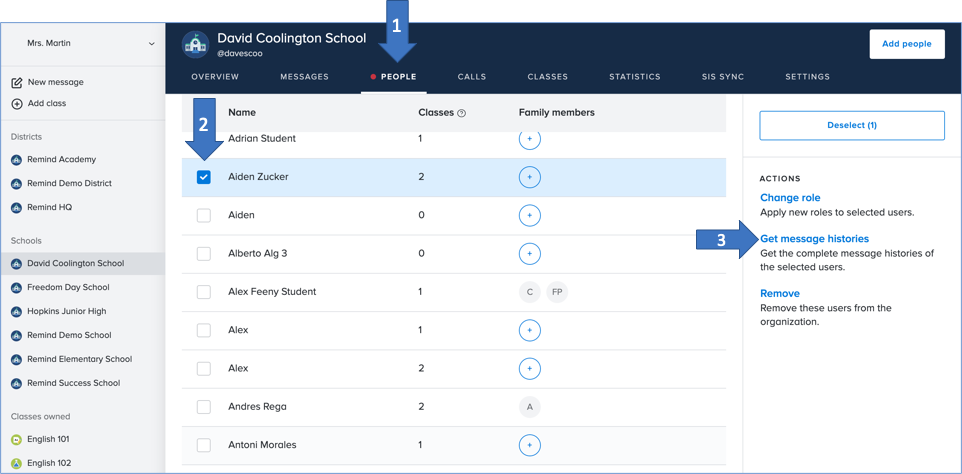This screenshot has width=962, height=474.
Task: Click the Remind Academy district icon
Action: 17,160
